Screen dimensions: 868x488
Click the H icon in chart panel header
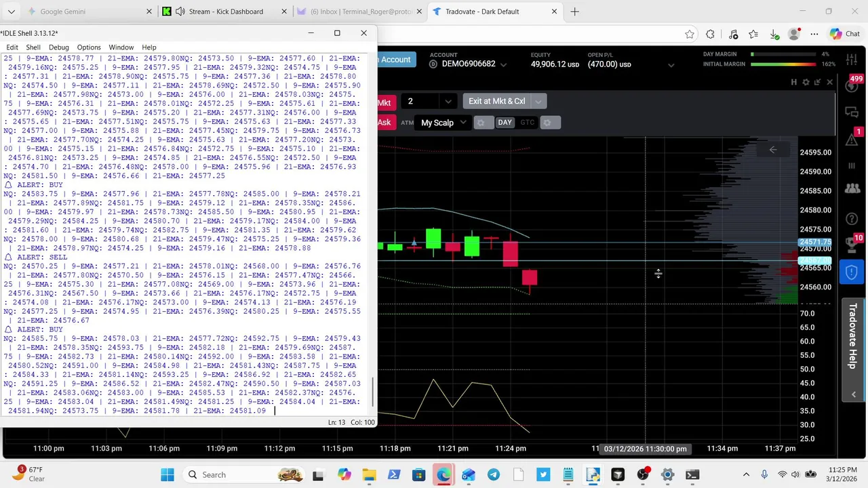point(793,82)
